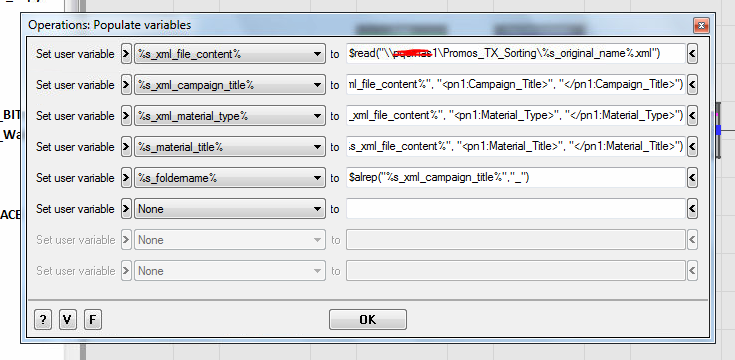Click the right arrow before %s_xml_file_content%

tap(126, 54)
